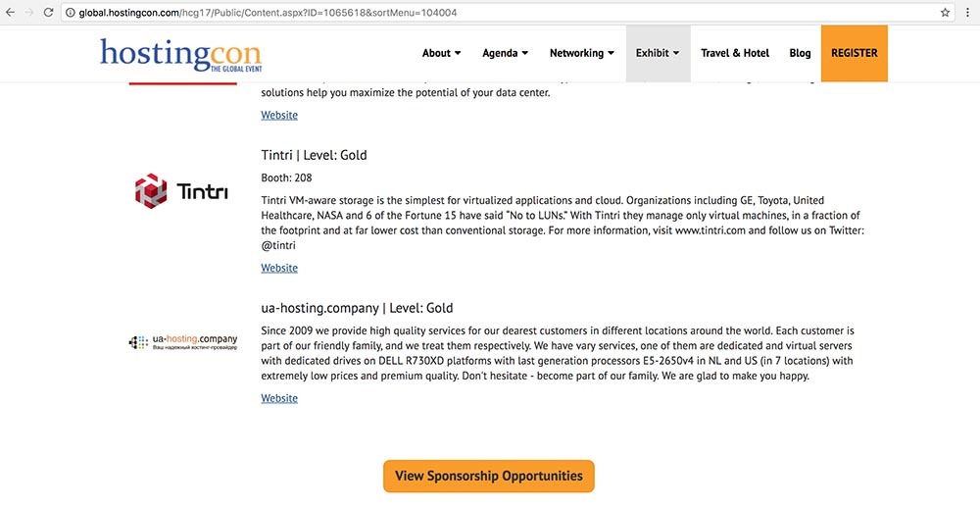The height and width of the screenshot is (507, 980).
Task: Click the browser forward arrow
Action: [x=29, y=13]
